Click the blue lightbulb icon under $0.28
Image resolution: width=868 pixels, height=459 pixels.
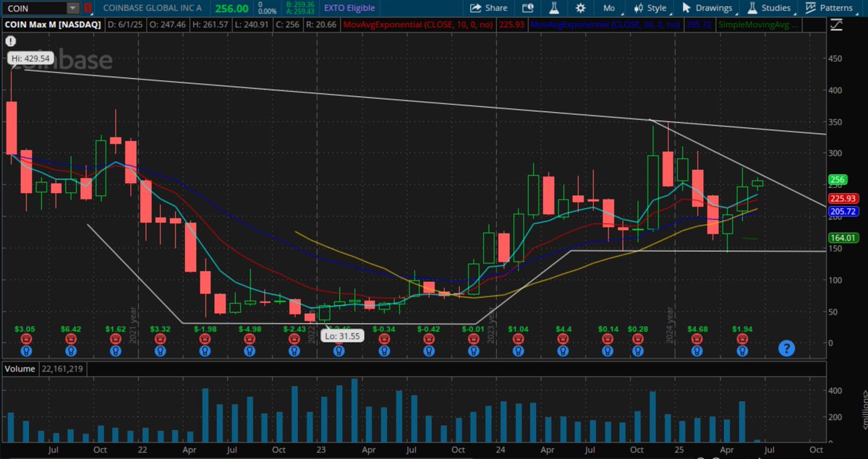click(x=639, y=351)
